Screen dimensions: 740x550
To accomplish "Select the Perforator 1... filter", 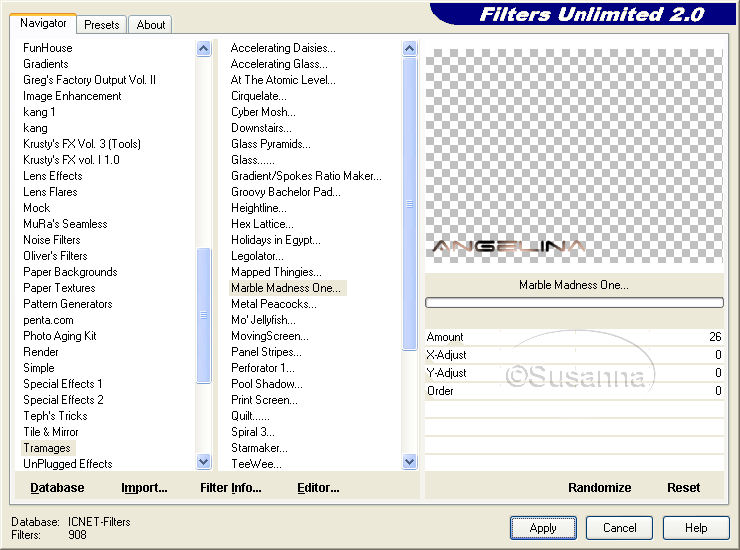I will 262,368.
